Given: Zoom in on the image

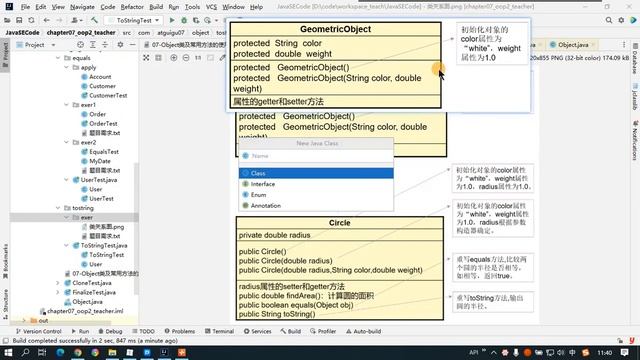Looking at the screenshot, I should click(x=173, y=58).
